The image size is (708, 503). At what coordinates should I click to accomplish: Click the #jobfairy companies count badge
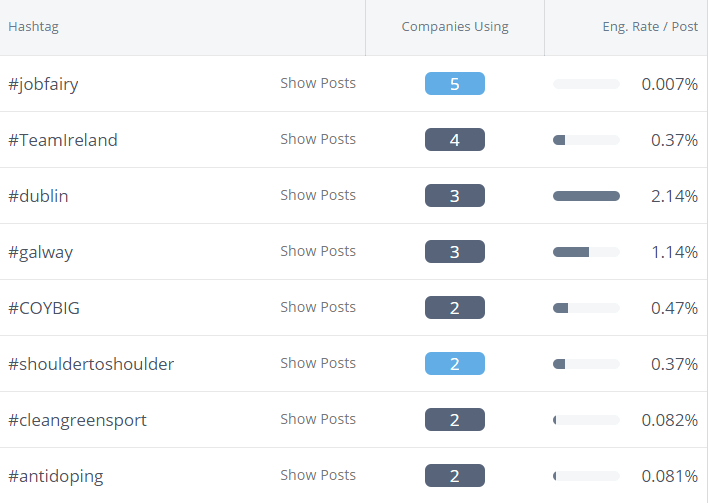(x=454, y=84)
